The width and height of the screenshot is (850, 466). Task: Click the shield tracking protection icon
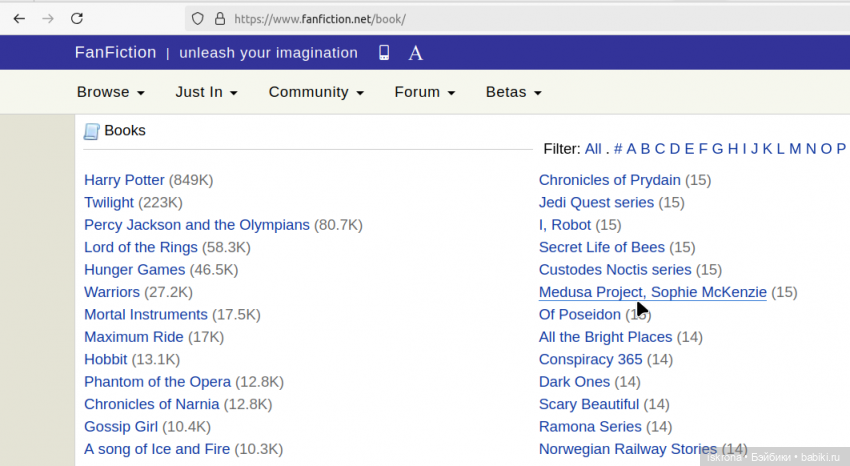tap(197, 18)
